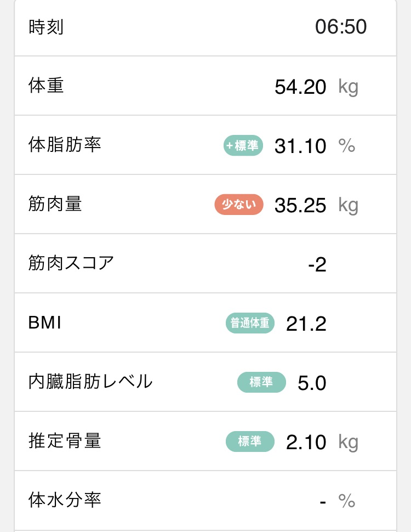This screenshot has width=411, height=532.
Task: Tap the 35.25 muscle mass value
Action: 300,205
